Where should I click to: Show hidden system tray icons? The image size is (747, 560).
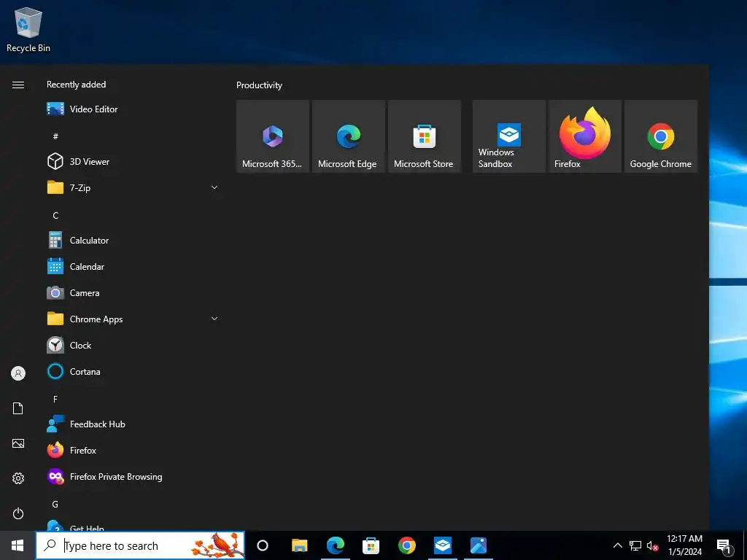(617, 545)
